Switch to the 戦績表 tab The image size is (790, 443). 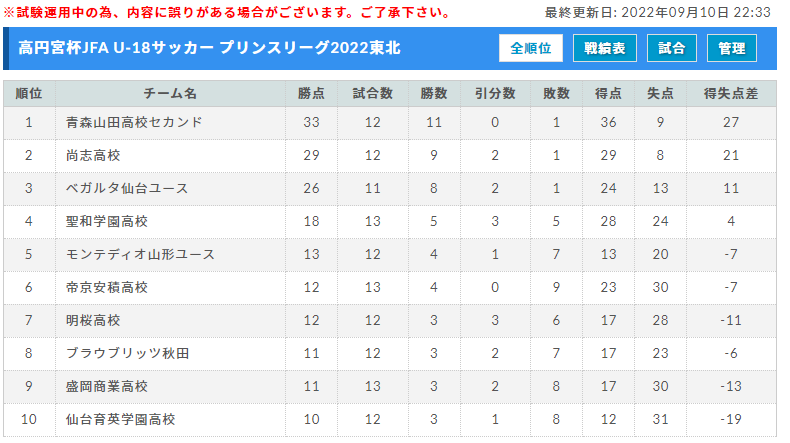point(605,48)
